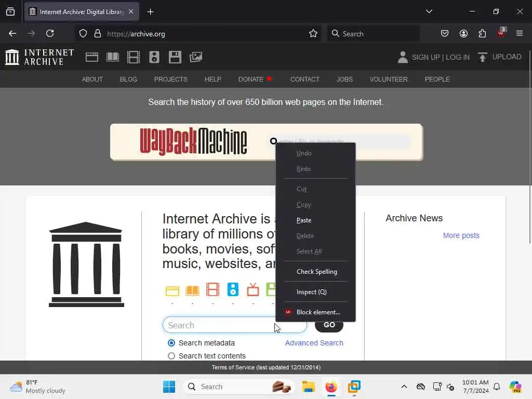The width and height of the screenshot is (532, 399).
Task: Click the user avatar icon near Sign Up
Action: pos(403,57)
